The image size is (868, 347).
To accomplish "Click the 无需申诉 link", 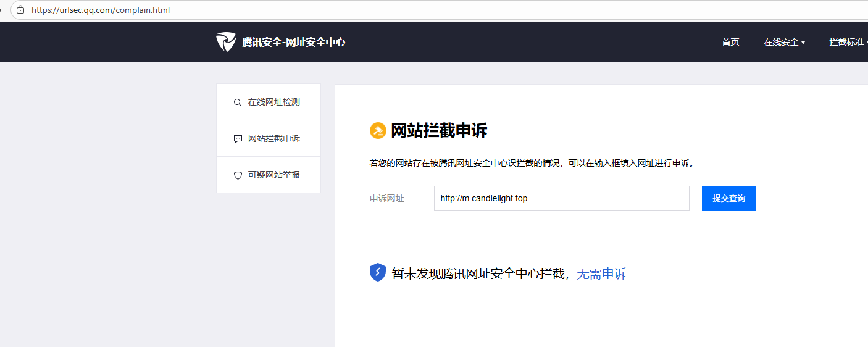I will 601,274.
